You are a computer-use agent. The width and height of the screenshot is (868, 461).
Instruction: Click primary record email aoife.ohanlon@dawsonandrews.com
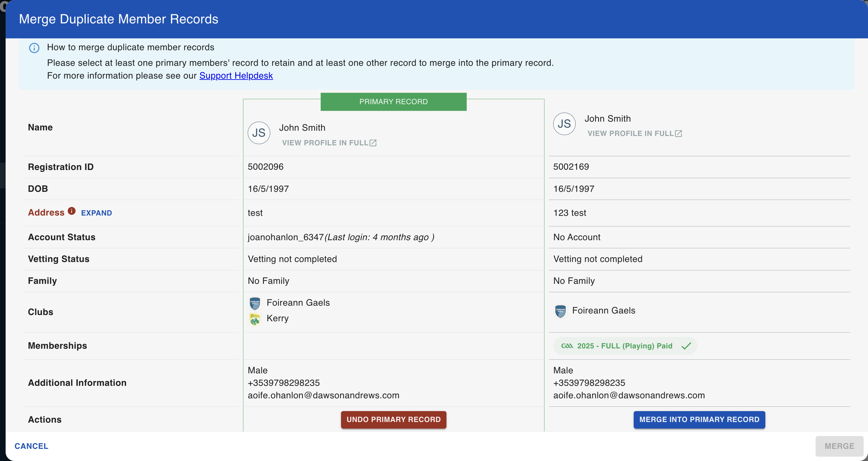[324, 395]
